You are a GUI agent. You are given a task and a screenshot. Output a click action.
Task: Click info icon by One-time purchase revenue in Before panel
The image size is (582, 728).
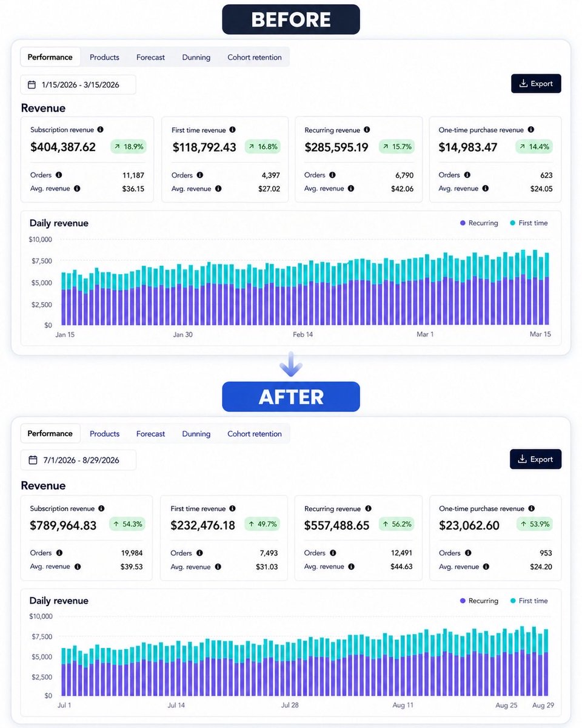530,130
